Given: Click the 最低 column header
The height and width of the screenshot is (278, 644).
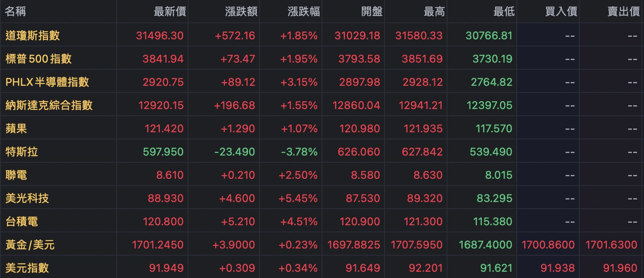Looking at the screenshot, I should tap(504, 12).
